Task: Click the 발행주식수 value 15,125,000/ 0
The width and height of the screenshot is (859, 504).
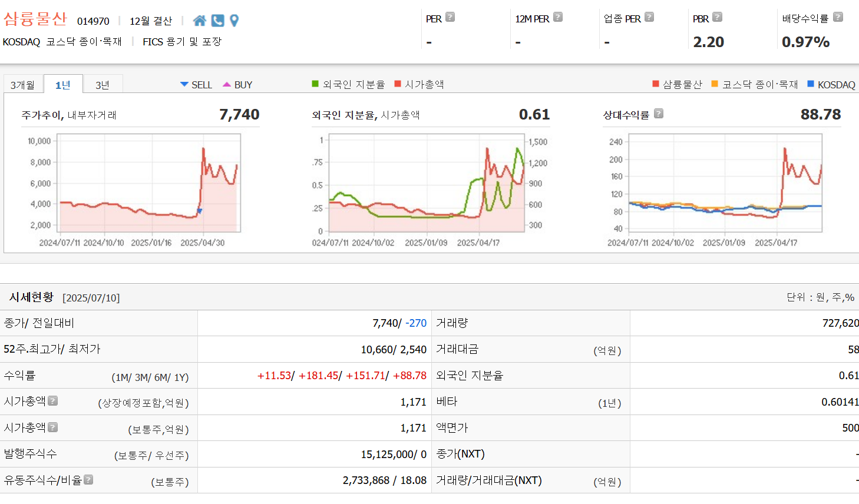Action: (x=394, y=455)
